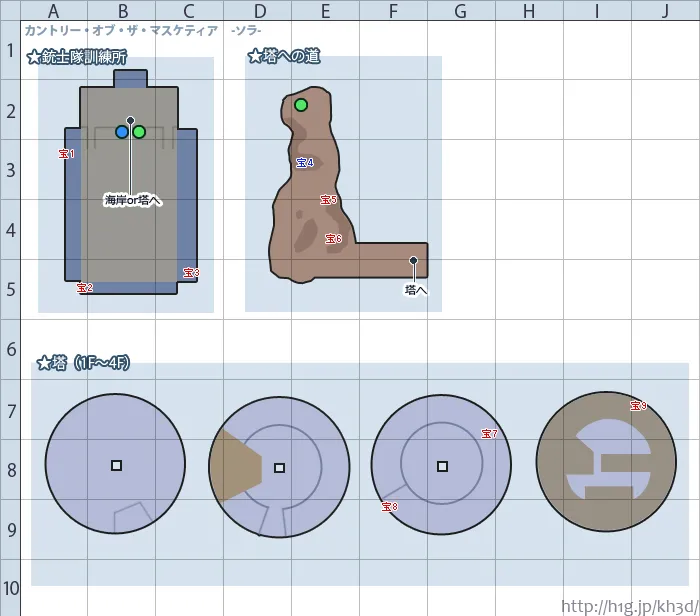Select the blue 宝4 treasure marker

305,162
